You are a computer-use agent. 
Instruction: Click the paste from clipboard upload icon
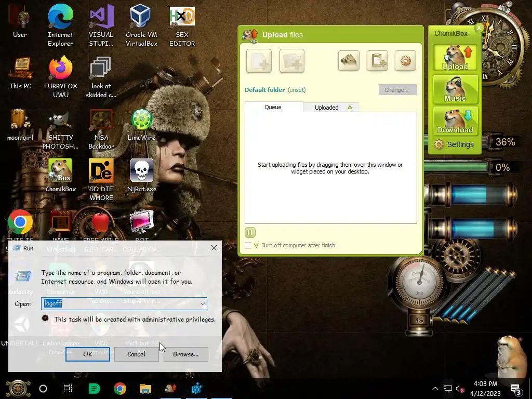pos(377,61)
